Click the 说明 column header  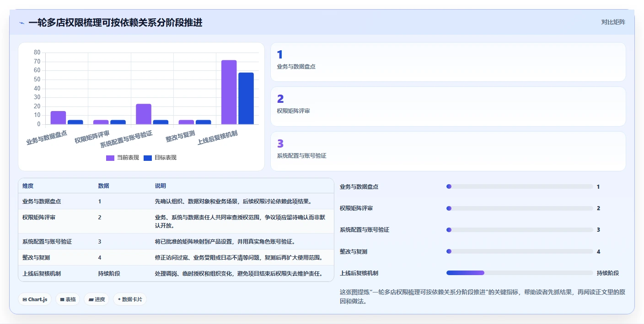161,186
